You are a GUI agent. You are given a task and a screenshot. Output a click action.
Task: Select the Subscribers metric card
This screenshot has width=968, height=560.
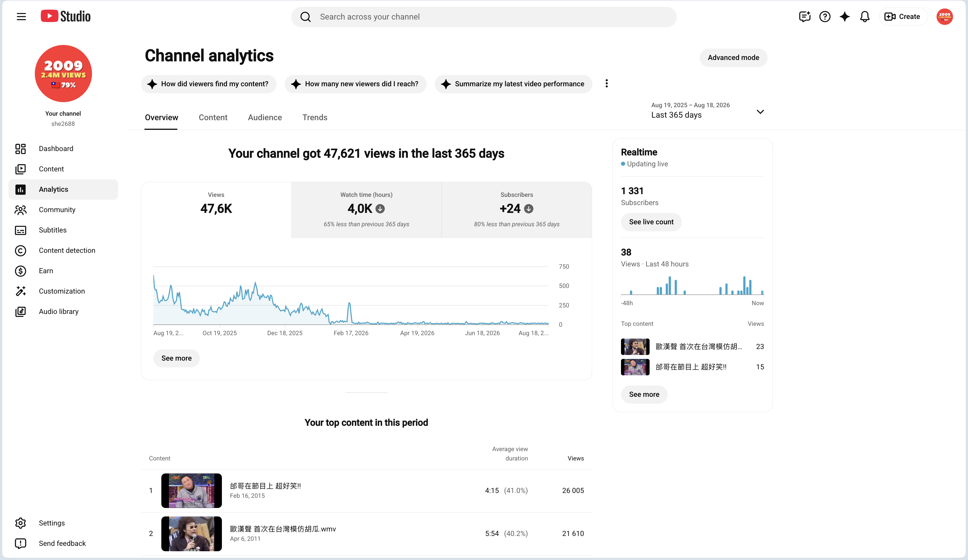pyautogui.click(x=517, y=210)
